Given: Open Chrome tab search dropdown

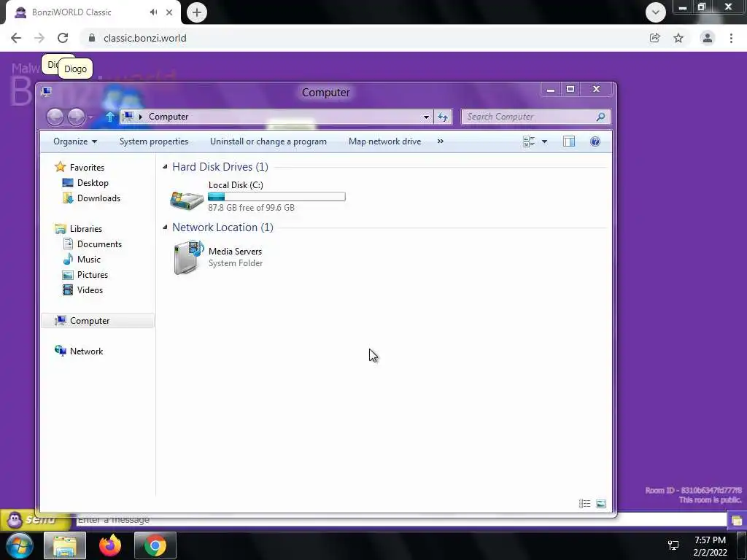Looking at the screenshot, I should [656, 12].
